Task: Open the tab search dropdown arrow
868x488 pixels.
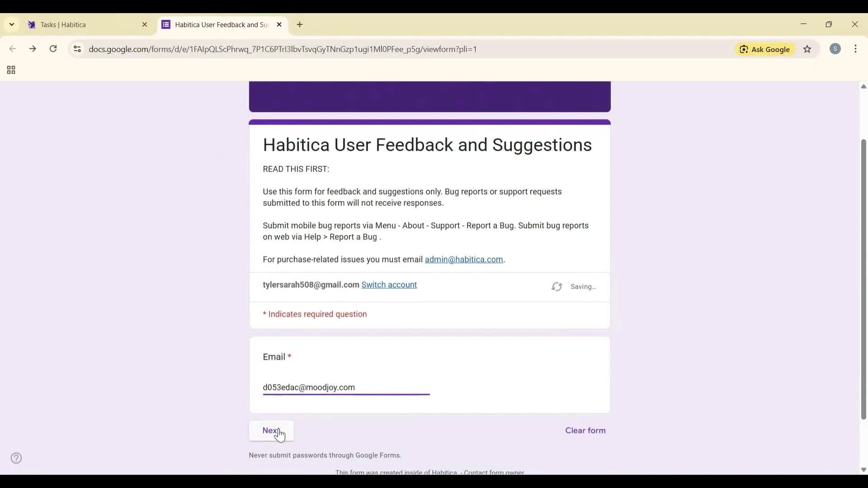Action: 11,24
